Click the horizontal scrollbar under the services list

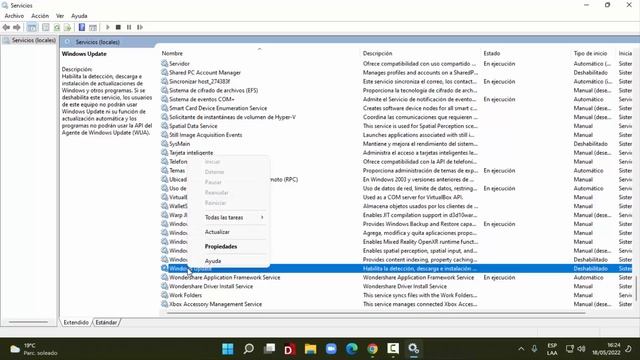(376, 313)
